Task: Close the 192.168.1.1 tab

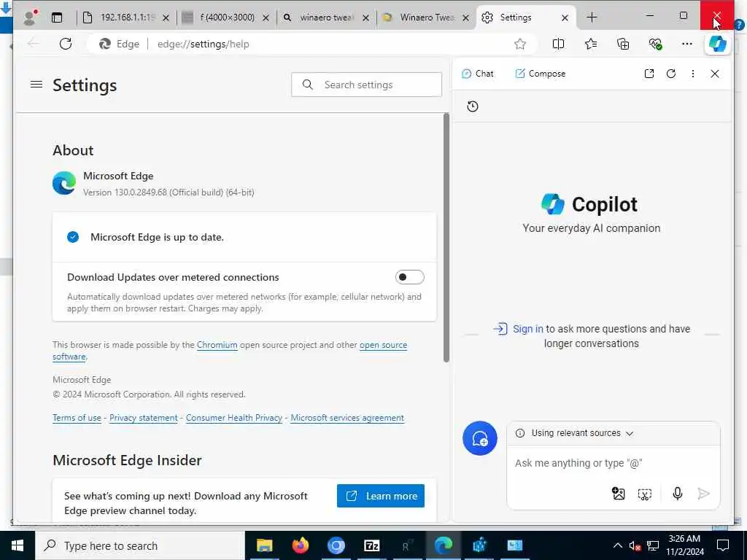Action: click(x=166, y=17)
